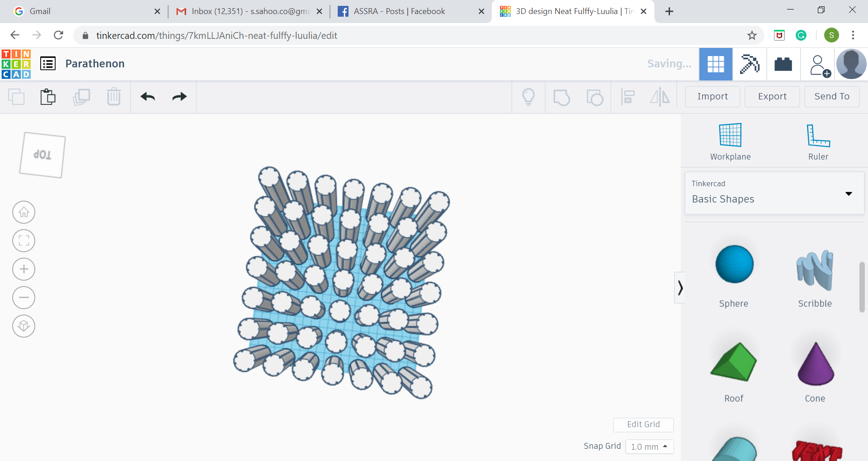The image size is (868, 461).
Task: Open the Basic Shapes dropdown
Action: click(774, 193)
